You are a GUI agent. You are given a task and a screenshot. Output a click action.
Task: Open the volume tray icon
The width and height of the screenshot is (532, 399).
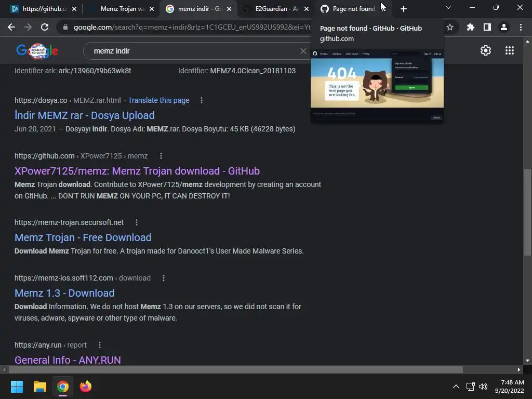[x=483, y=387]
